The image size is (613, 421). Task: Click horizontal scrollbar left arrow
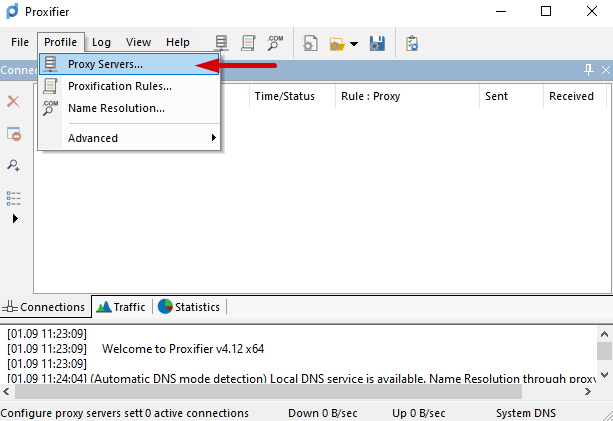(6, 391)
